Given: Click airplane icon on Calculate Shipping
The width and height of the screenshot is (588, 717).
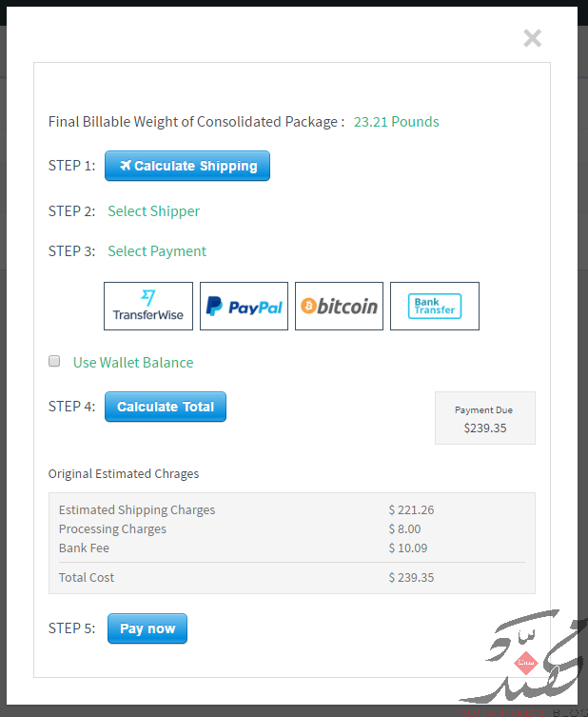Looking at the screenshot, I should pos(126,165).
